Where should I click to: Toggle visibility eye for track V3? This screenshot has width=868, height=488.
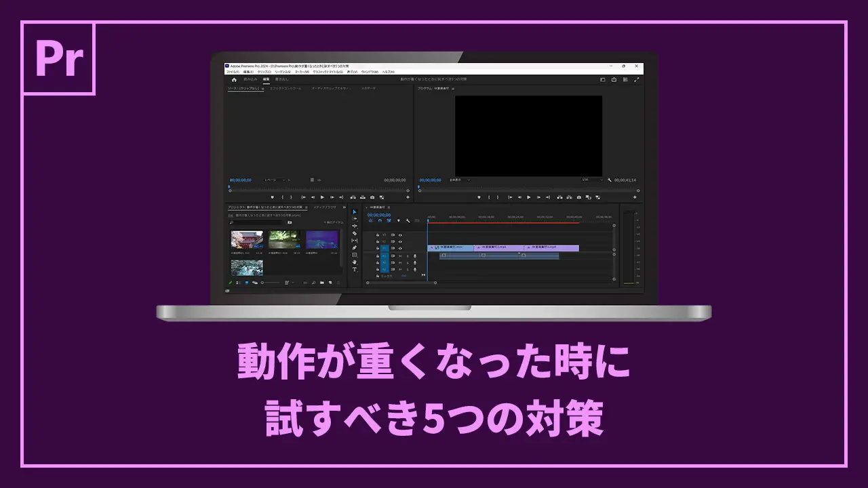(400, 235)
